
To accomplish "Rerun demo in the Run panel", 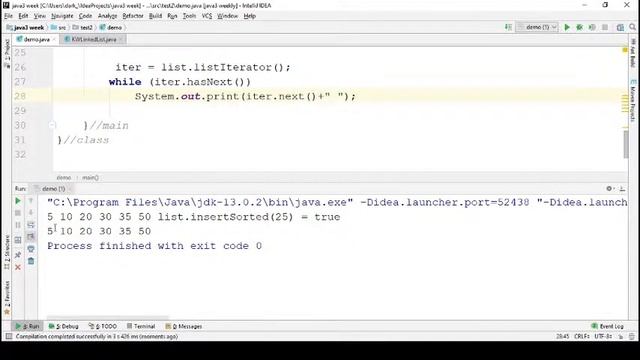I will click(x=18, y=201).
